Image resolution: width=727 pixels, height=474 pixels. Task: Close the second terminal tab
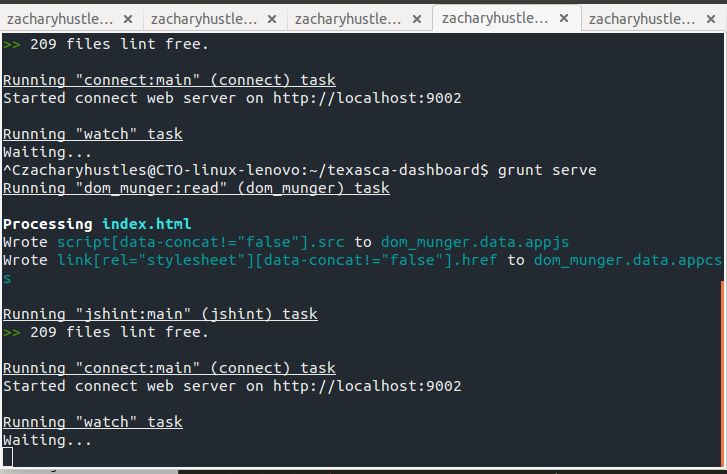pyautogui.click(x=272, y=19)
